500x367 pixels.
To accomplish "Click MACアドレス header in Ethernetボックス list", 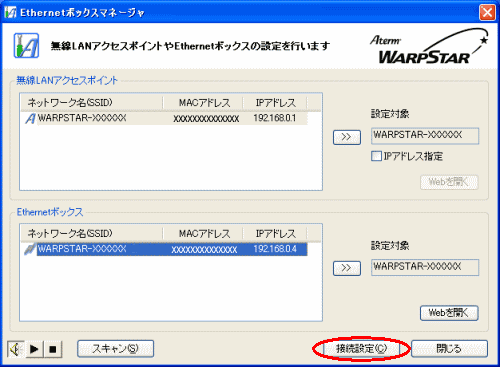I will click(x=203, y=234).
